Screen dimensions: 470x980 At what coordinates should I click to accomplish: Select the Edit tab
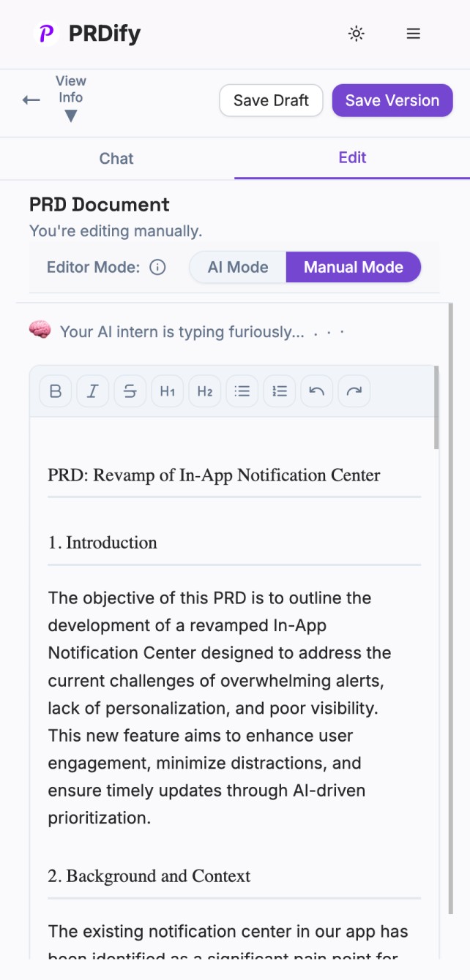[x=352, y=158]
